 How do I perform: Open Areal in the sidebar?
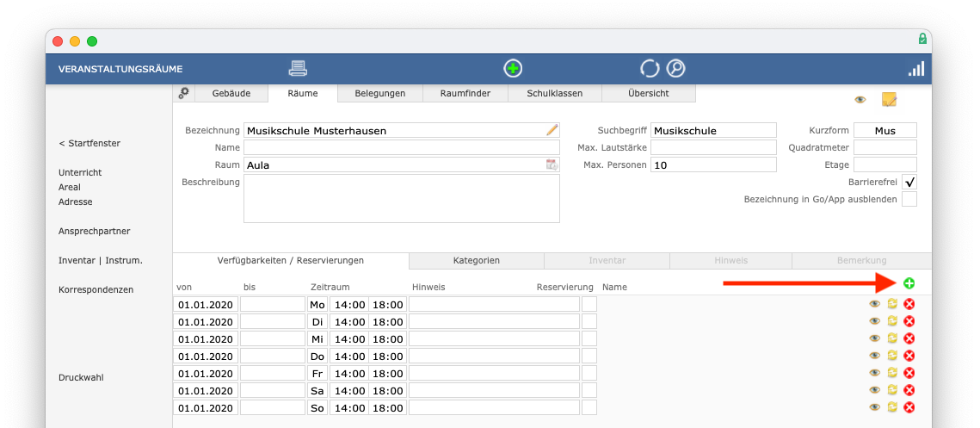[x=70, y=187]
